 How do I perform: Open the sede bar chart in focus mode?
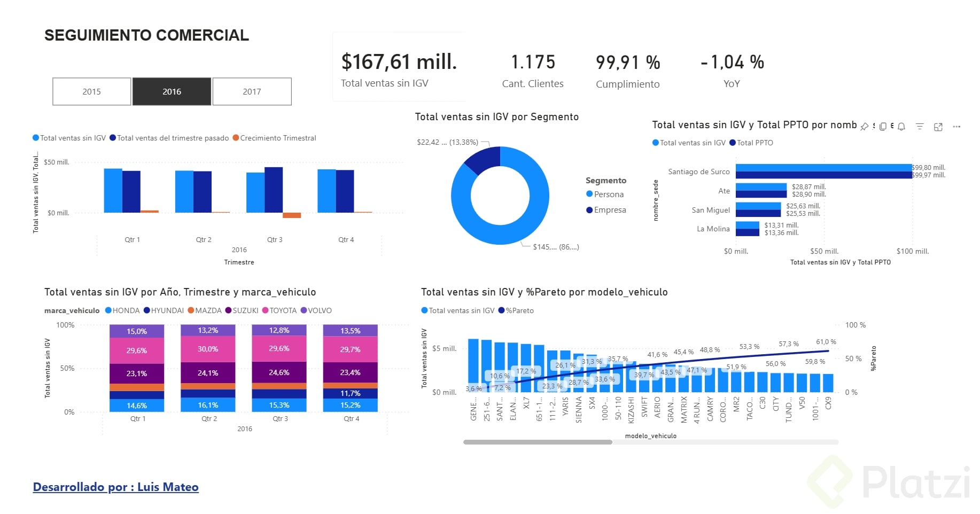pyautogui.click(x=938, y=127)
